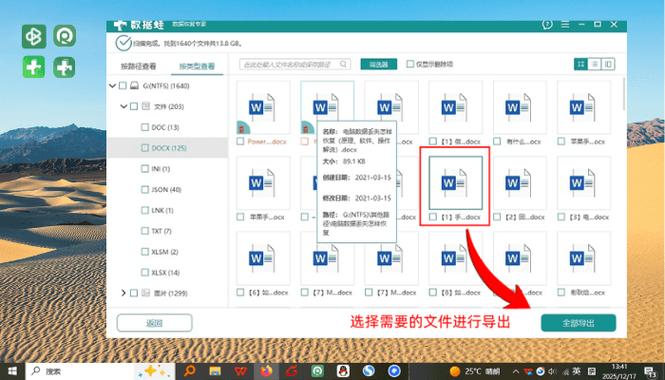Select the 有什么...ocx file thumbnail

click(520, 107)
